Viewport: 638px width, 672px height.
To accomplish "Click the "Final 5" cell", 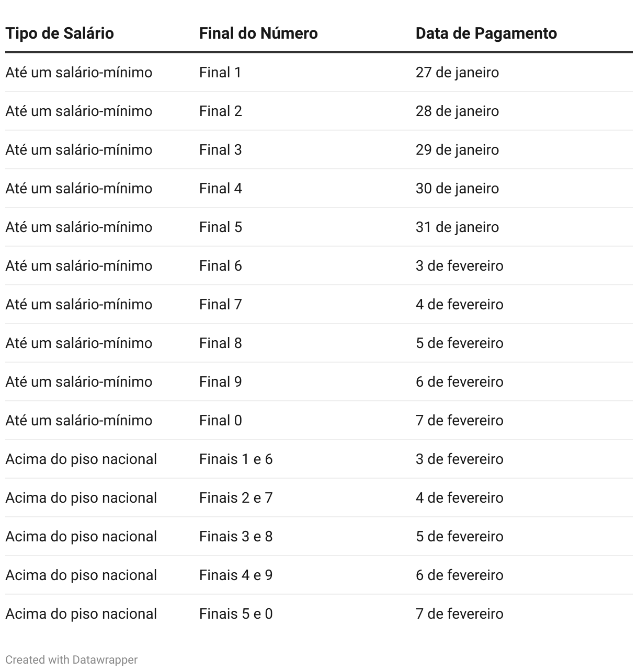I will point(220,227).
